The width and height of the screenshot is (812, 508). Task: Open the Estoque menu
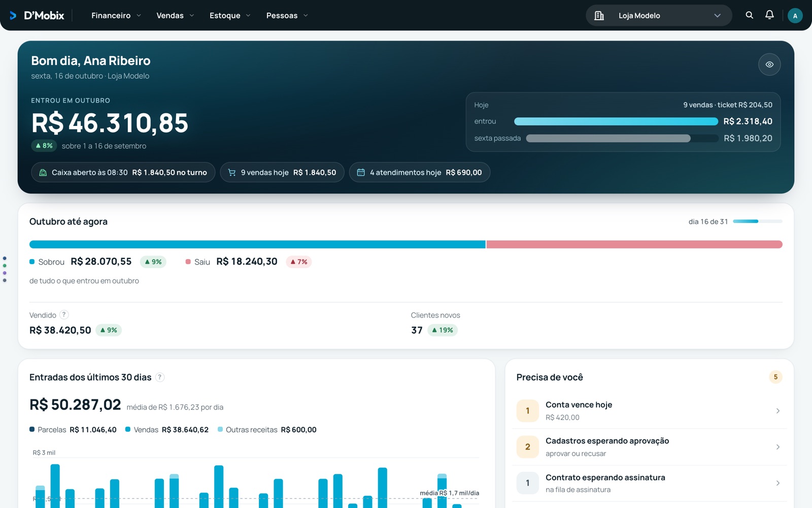230,16
